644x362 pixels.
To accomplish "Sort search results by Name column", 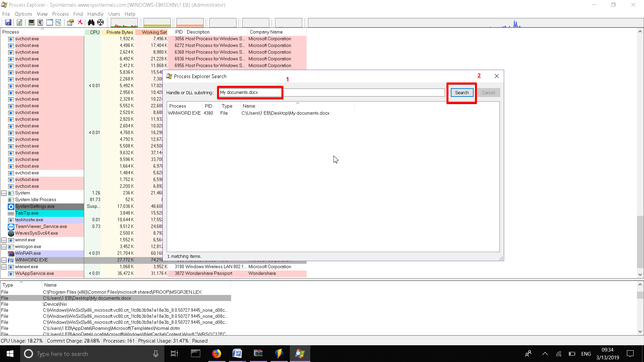I will 297,106.
